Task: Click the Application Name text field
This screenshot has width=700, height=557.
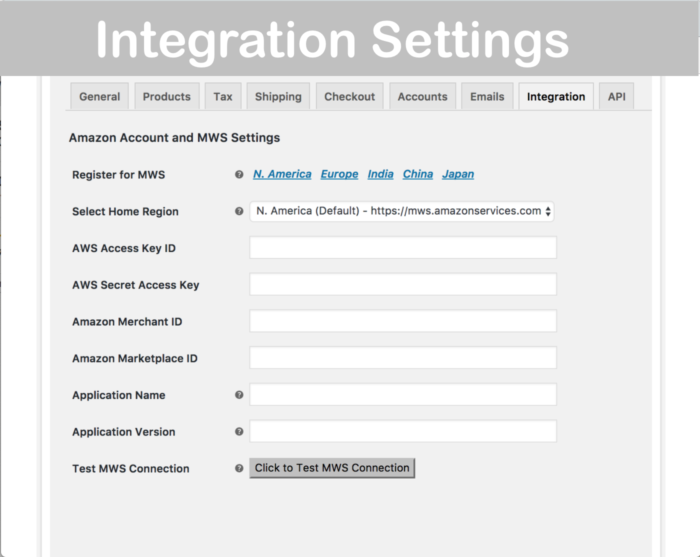Action: (402, 395)
